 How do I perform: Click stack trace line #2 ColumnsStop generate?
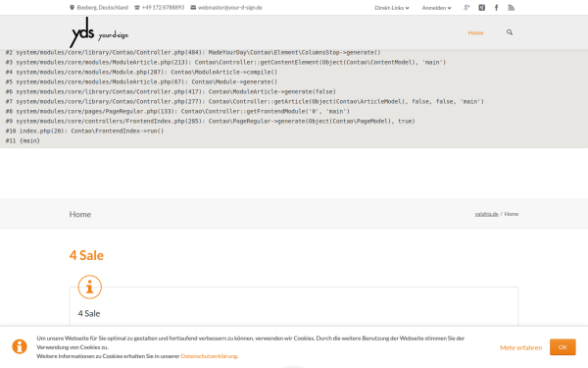point(193,53)
